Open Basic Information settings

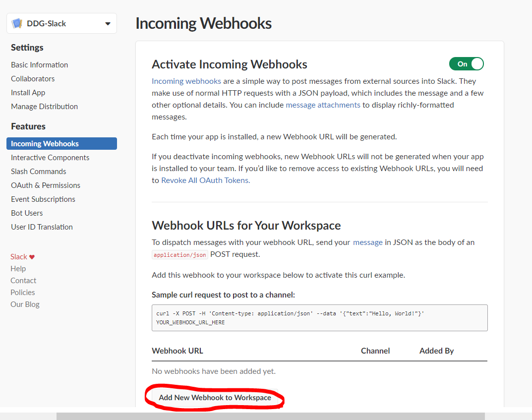[39, 65]
